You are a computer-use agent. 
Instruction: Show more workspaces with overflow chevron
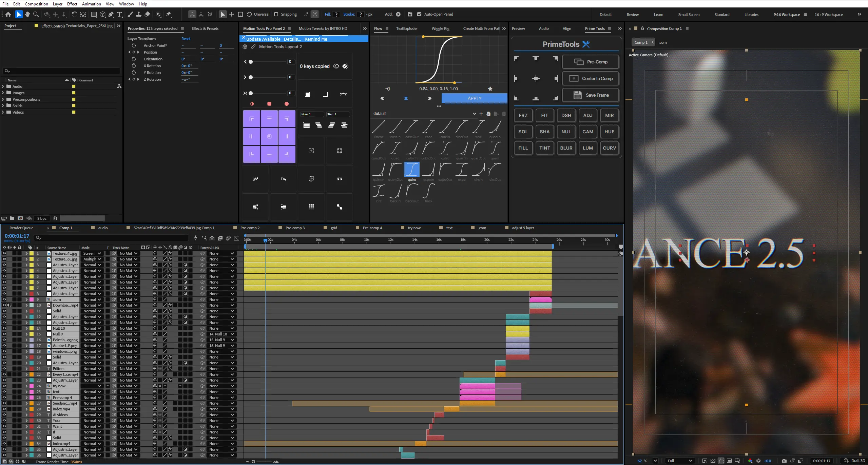tap(859, 14)
